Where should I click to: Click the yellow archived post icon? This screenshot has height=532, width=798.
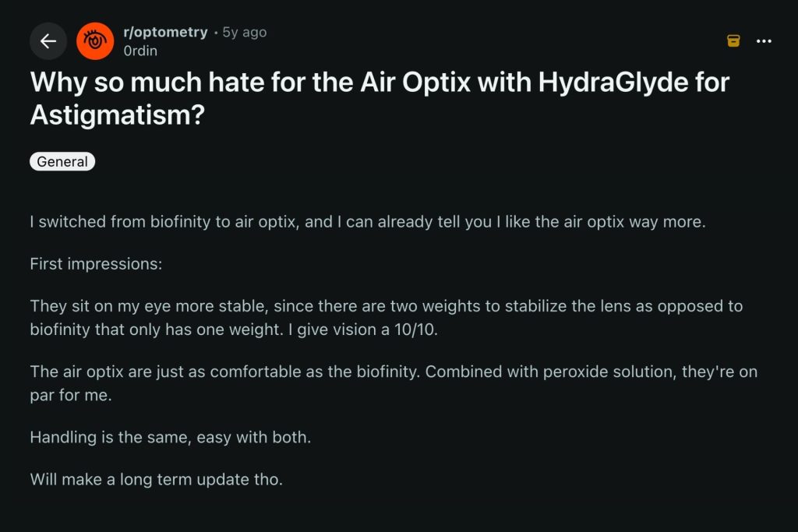click(733, 41)
